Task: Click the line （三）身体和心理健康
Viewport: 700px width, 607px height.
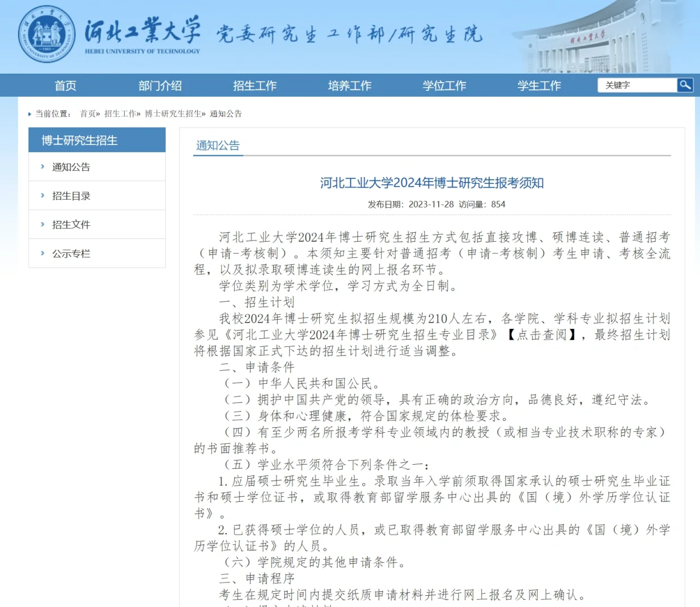Action: pyautogui.click(x=365, y=416)
